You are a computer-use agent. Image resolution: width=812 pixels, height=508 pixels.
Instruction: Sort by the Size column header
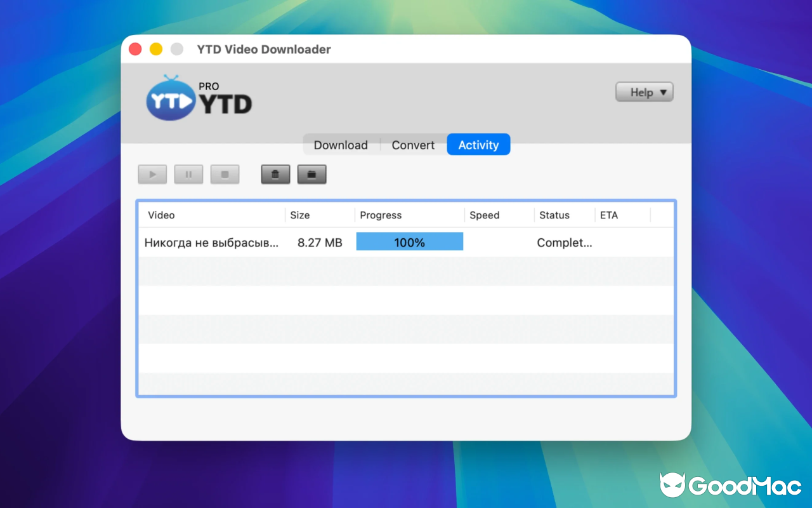click(x=299, y=215)
